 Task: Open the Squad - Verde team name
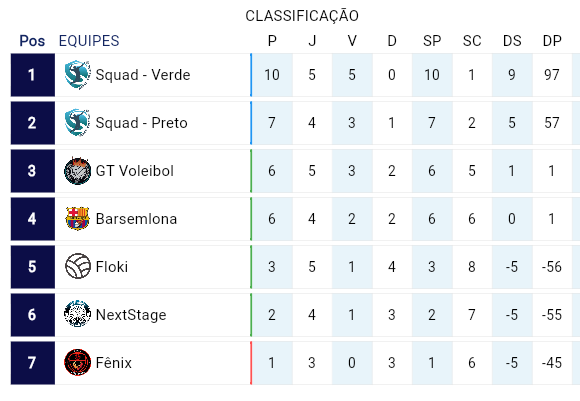click(x=143, y=75)
